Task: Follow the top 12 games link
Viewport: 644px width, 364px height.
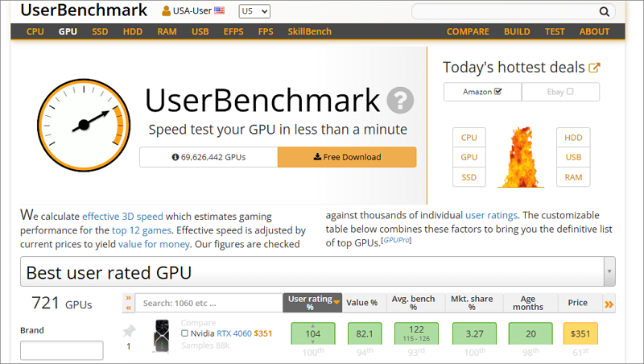Action: [142, 230]
